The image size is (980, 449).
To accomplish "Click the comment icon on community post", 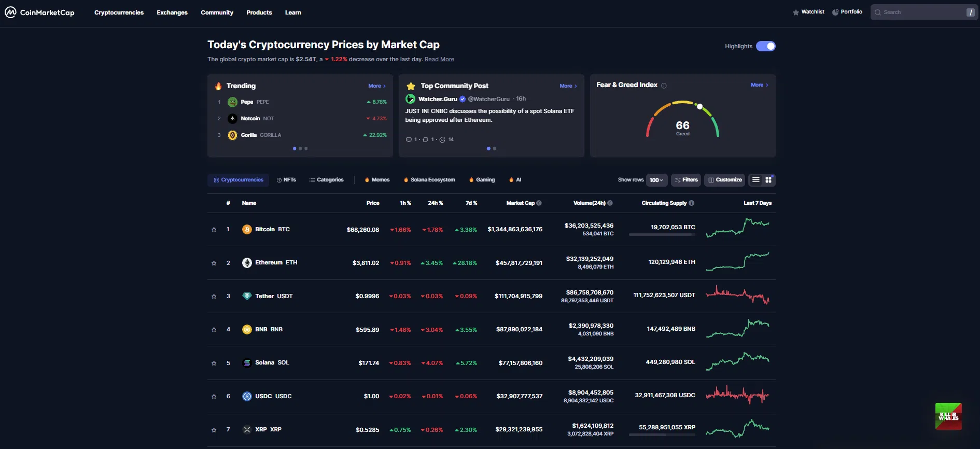I will click(x=409, y=139).
